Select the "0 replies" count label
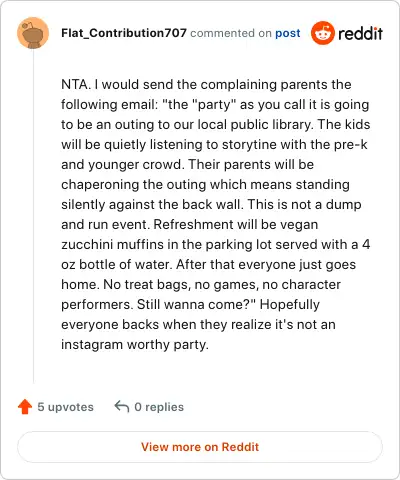400x480 pixels. pos(159,407)
